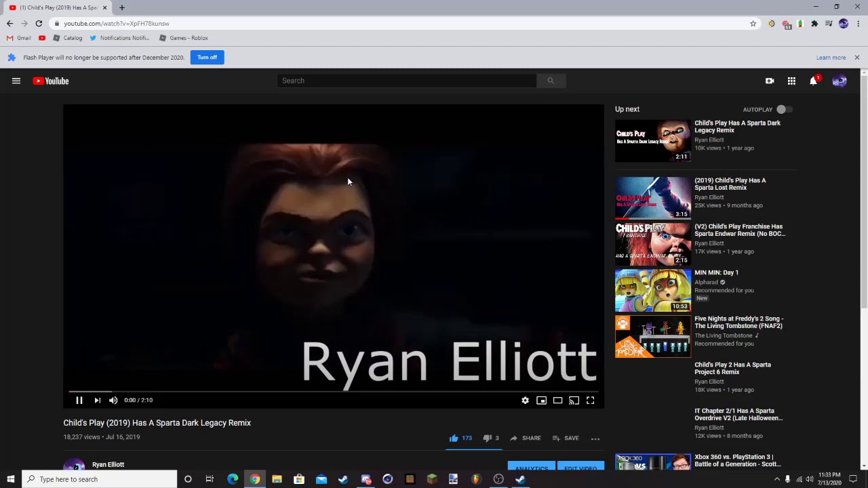Open the notifications bell

click(x=814, y=81)
